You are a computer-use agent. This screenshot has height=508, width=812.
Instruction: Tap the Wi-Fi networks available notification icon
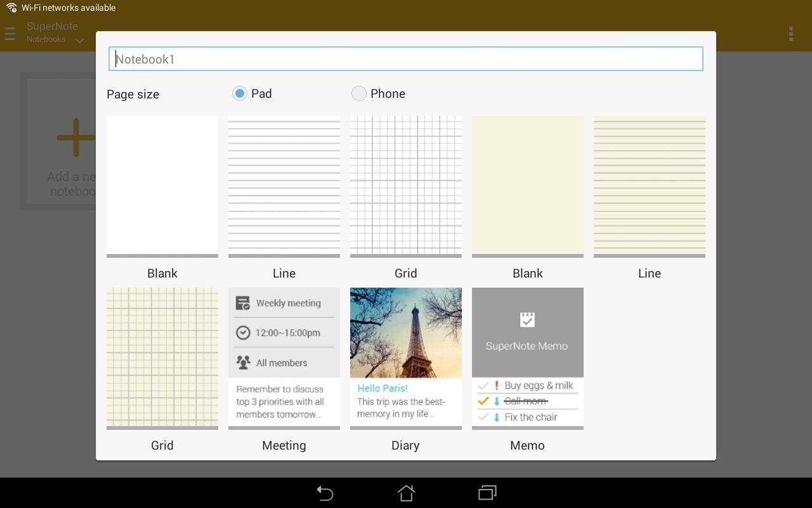pos(11,8)
